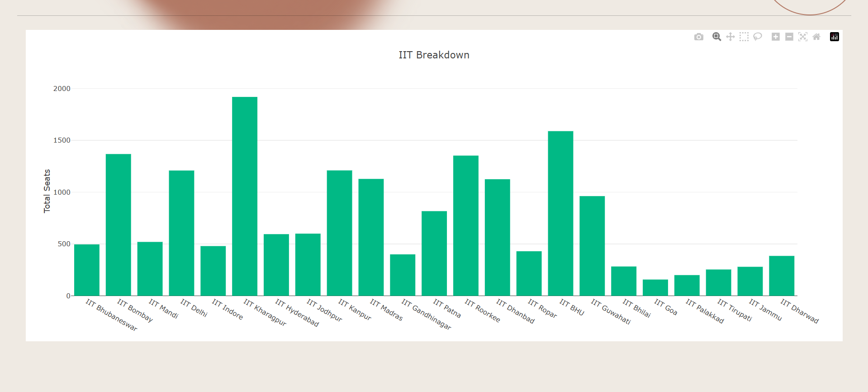Click the 'IIT Bhubaneswar' x-axis label

coord(111,315)
